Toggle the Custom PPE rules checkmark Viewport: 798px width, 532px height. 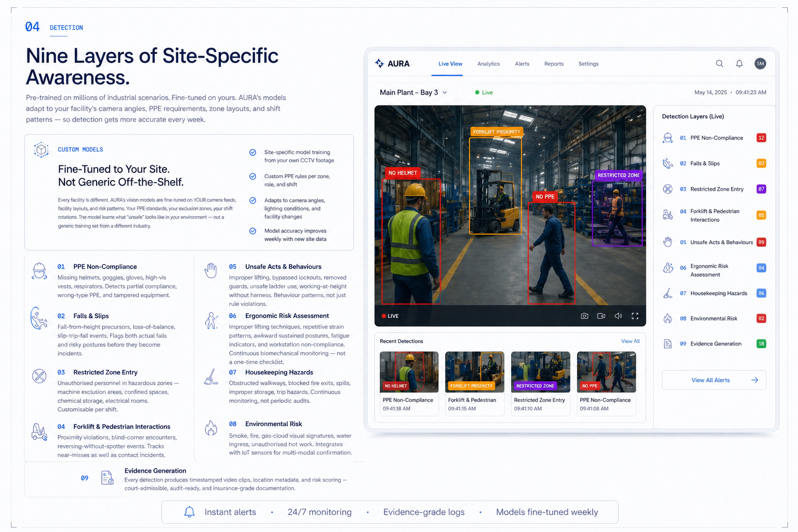tap(252, 177)
